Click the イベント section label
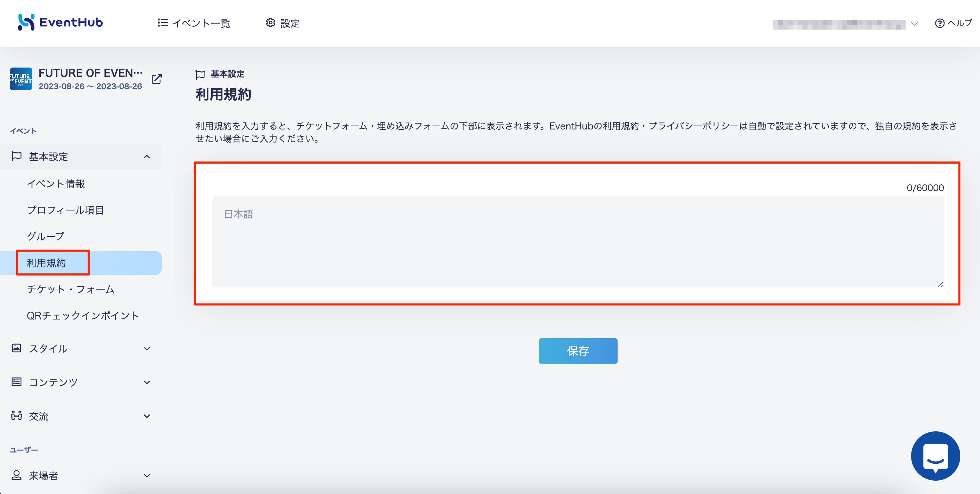Screen dimensions: 980x494 coord(23,131)
